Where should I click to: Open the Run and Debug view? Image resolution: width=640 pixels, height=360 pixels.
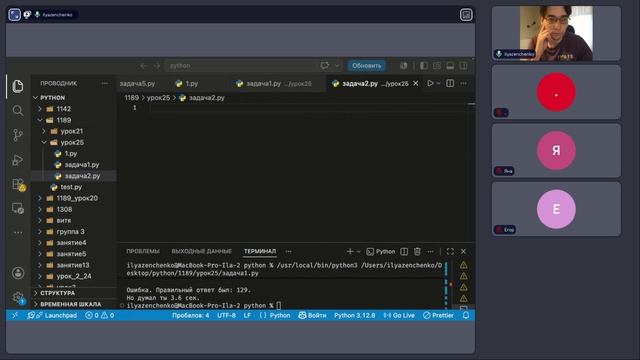[18, 160]
